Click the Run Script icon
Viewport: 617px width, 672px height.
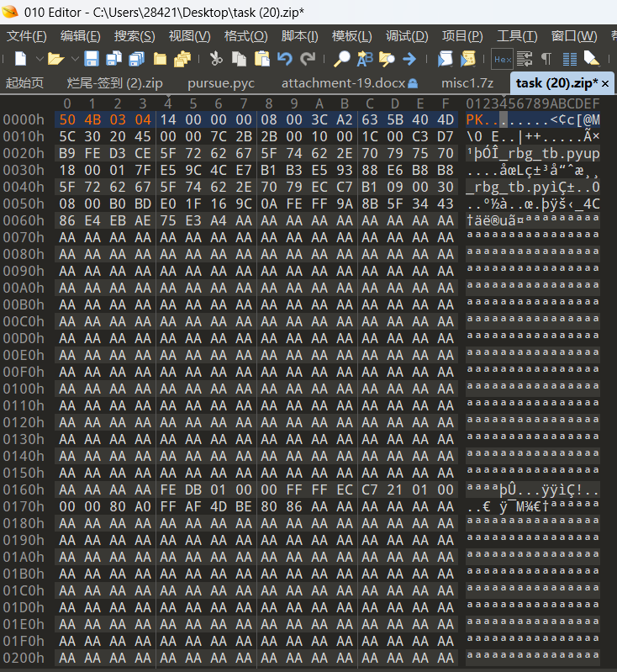(x=446, y=59)
